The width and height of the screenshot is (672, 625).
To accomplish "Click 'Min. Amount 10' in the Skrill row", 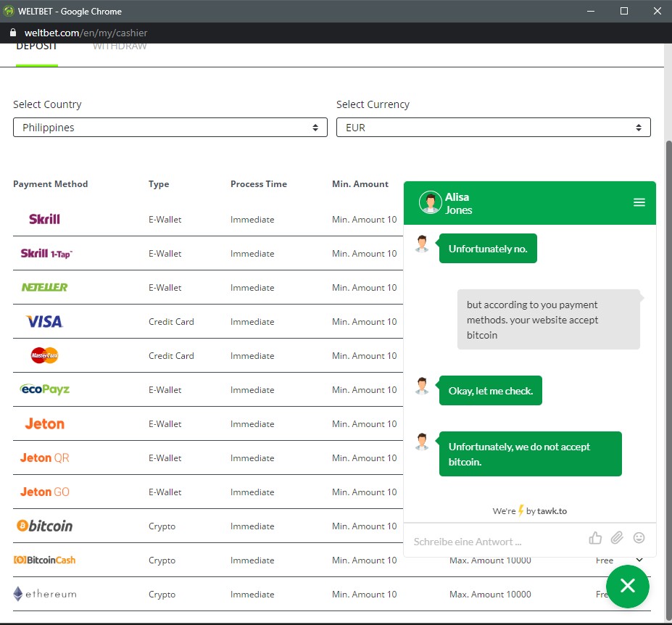I will [x=365, y=220].
